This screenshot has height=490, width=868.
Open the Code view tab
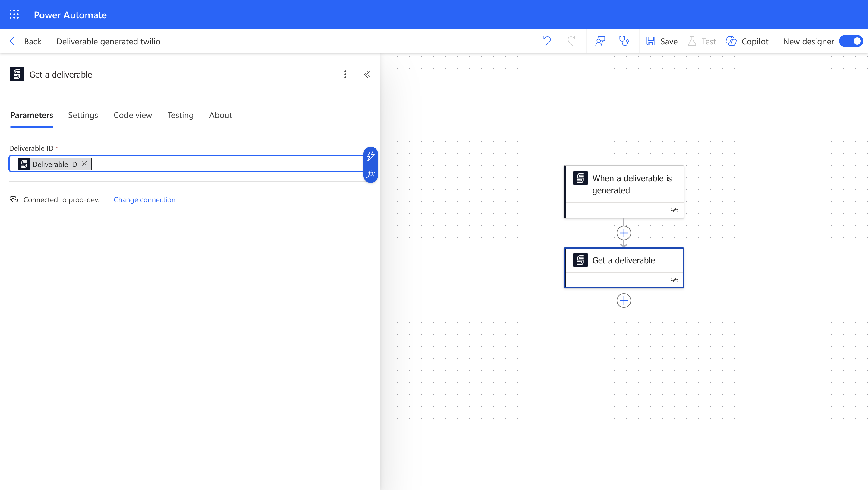coord(132,115)
